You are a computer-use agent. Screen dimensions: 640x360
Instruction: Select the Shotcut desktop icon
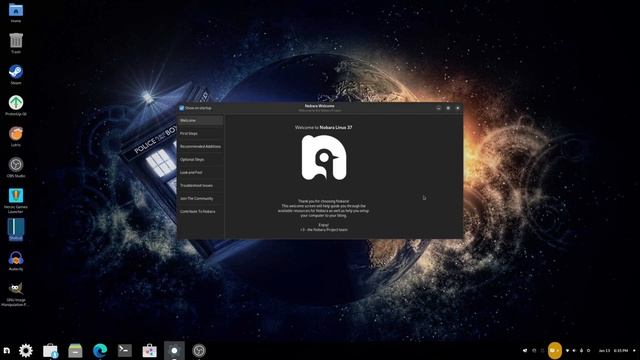(x=16, y=230)
